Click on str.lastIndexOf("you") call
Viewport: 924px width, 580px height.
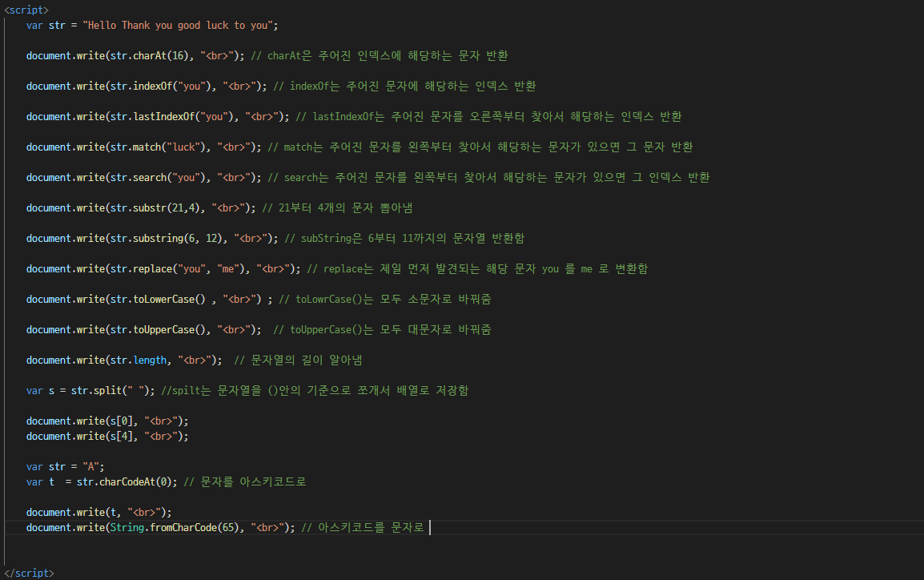pyautogui.click(x=172, y=117)
